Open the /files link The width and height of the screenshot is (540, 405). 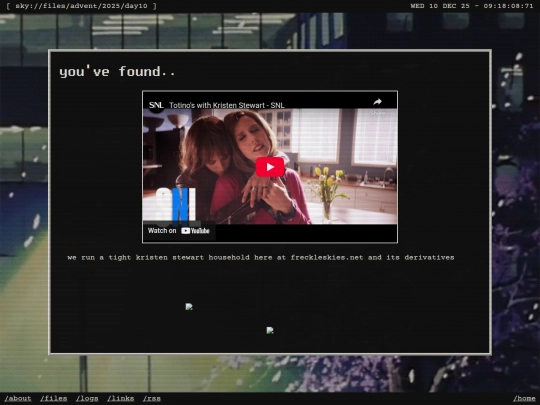point(54,398)
